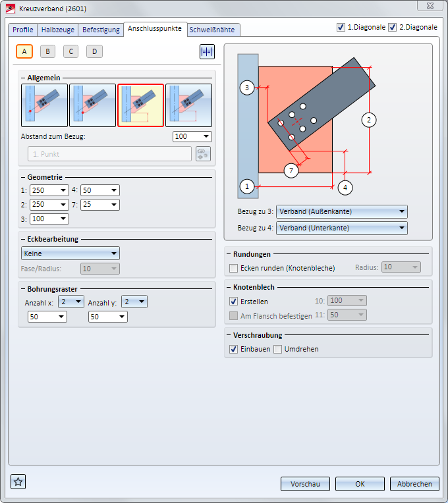448x503 pixels.
Task: Click the 1. Punkt input field
Action: point(110,153)
